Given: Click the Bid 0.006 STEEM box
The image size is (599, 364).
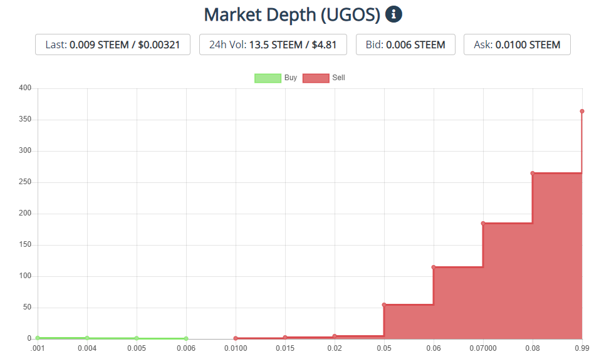Looking at the screenshot, I should tap(405, 44).
